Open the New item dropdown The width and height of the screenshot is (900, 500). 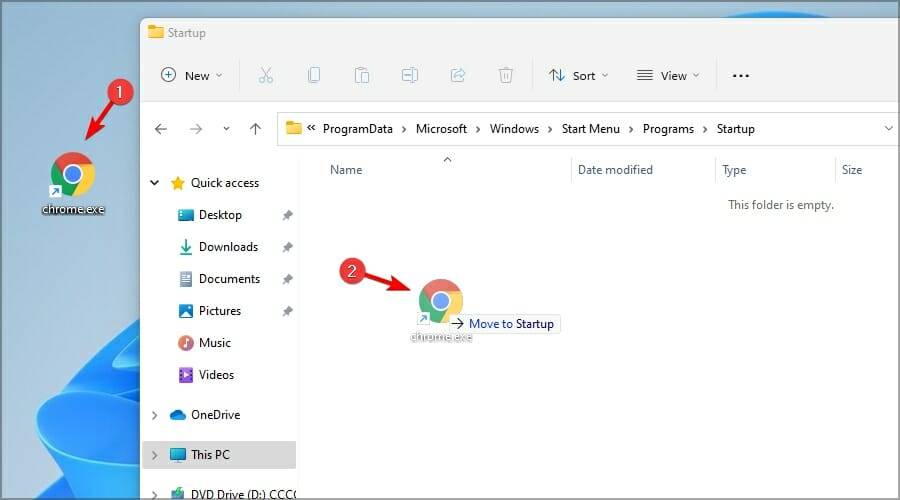tap(192, 75)
